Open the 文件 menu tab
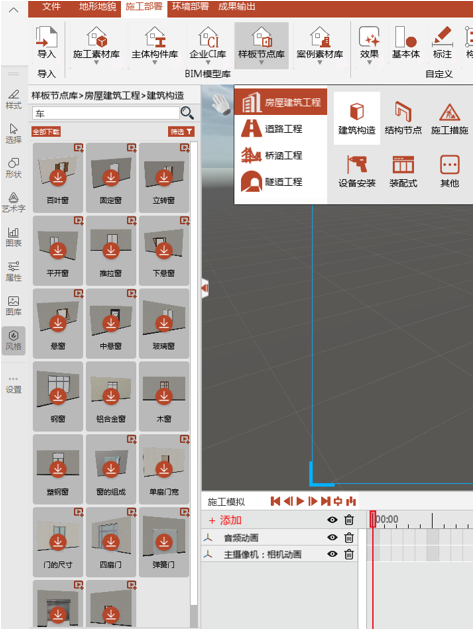The image size is (474, 631). 52,7
